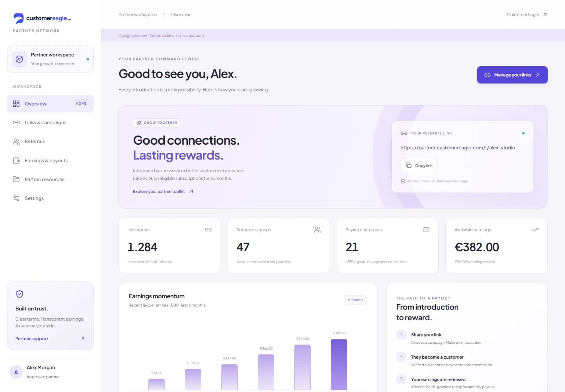
Task: Click the Overview breadcrumb text
Action: (181, 15)
